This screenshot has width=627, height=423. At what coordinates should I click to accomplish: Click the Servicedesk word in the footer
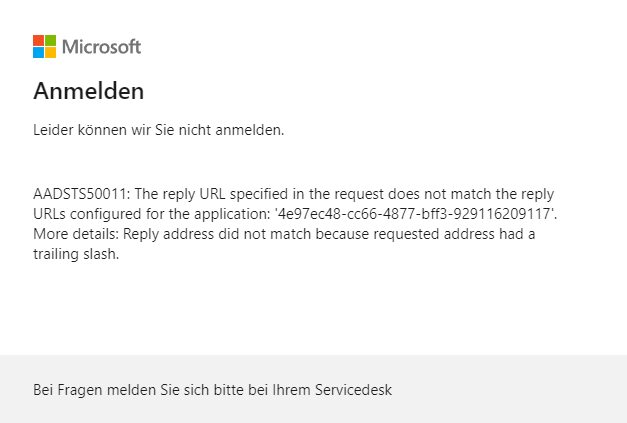[357, 389]
